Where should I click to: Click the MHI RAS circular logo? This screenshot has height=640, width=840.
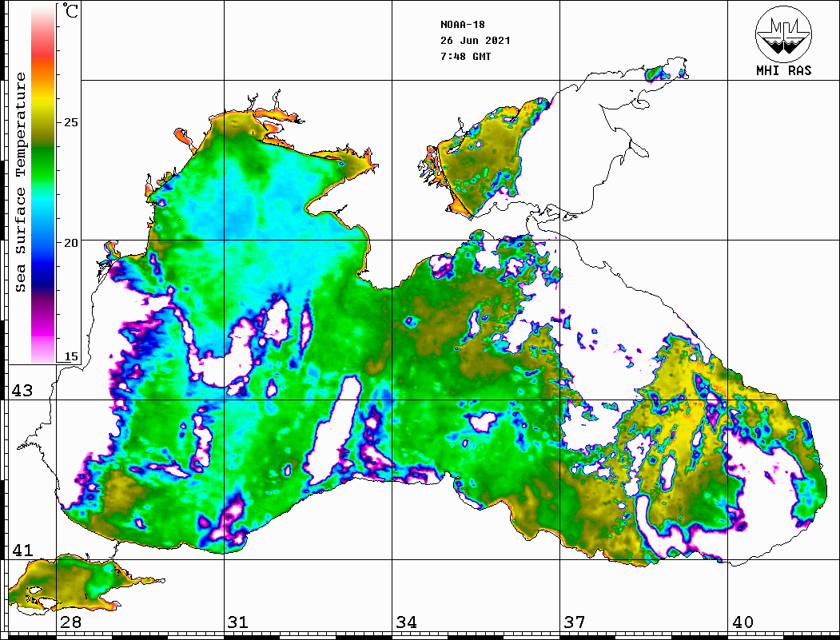[x=783, y=34]
